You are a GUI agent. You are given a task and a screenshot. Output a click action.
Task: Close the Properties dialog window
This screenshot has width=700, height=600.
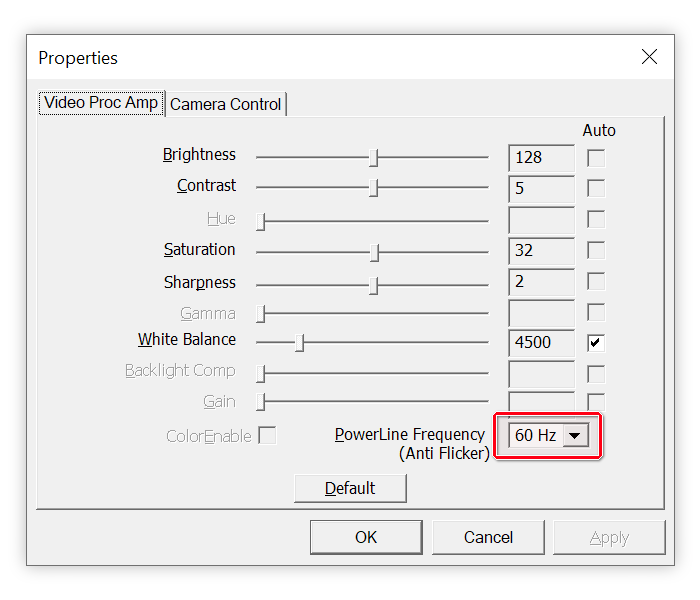coord(649,58)
